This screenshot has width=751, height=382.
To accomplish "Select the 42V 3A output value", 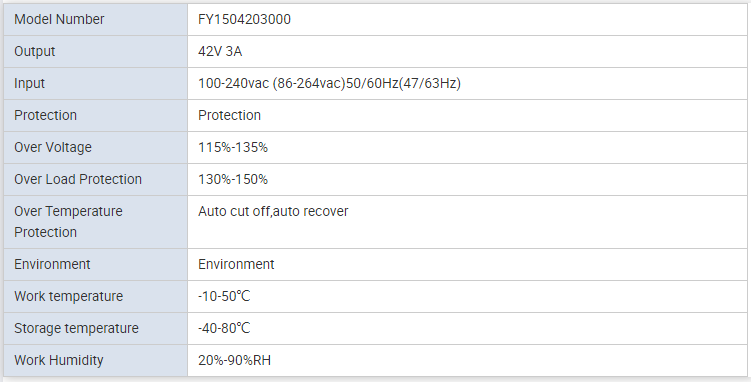I will 220,51.
